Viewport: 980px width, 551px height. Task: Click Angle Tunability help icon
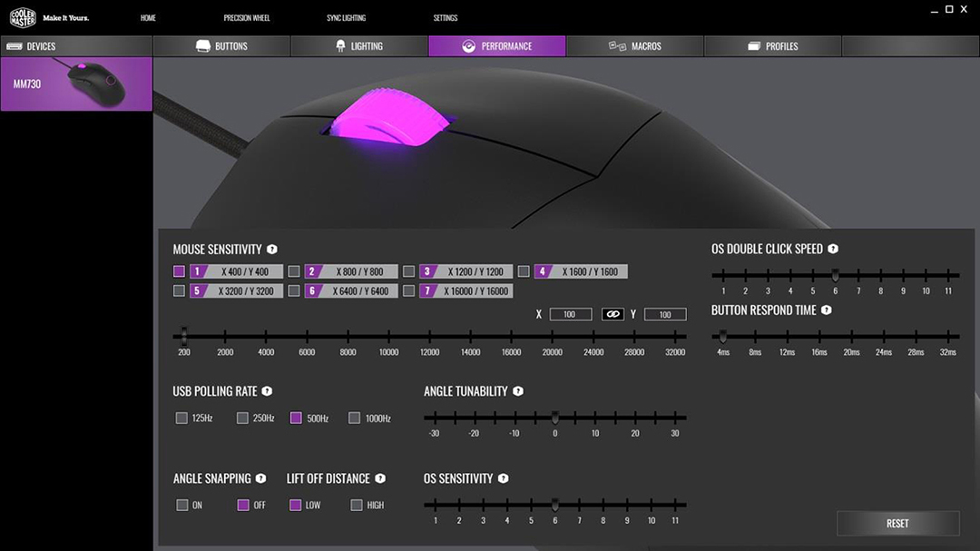[518, 391]
